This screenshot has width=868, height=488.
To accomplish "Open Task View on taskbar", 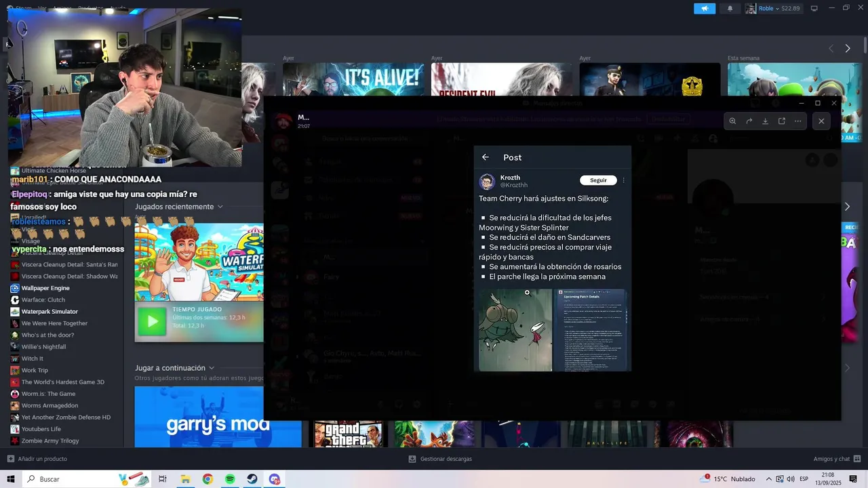I will (x=163, y=479).
